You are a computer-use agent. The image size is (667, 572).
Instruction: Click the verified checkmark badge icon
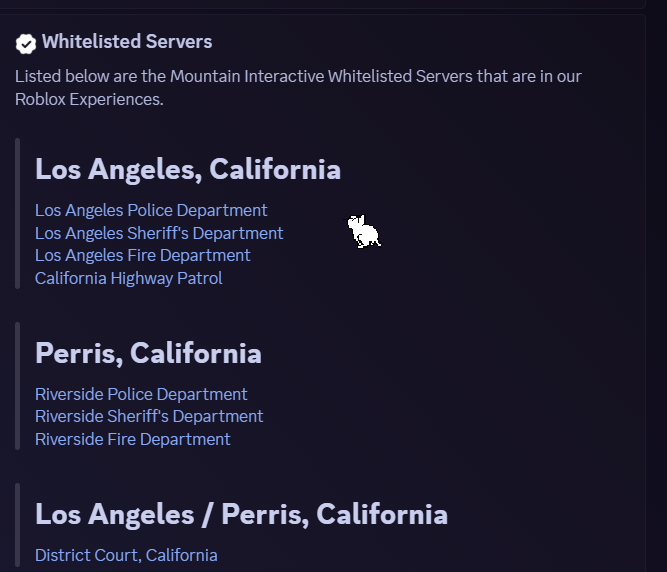(x=26, y=44)
